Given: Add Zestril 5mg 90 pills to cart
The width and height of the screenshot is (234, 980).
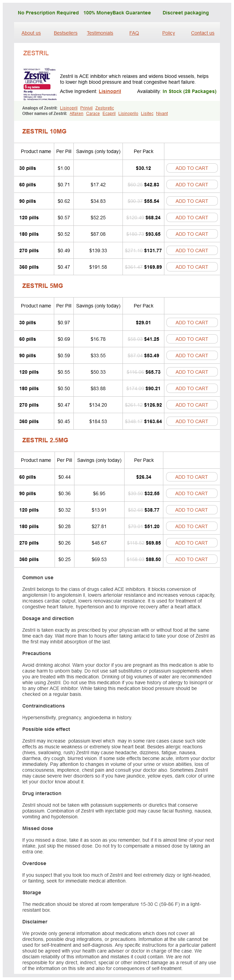Looking at the screenshot, I should click(192, 355).
